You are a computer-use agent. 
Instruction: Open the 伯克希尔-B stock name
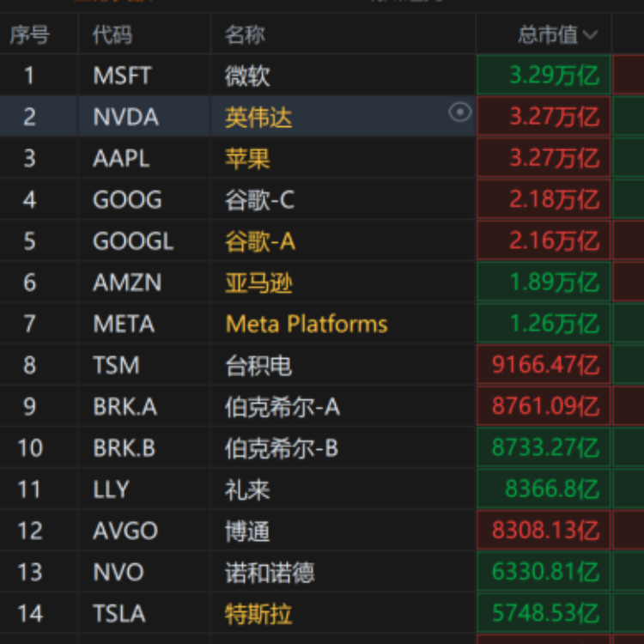(282, 448)
